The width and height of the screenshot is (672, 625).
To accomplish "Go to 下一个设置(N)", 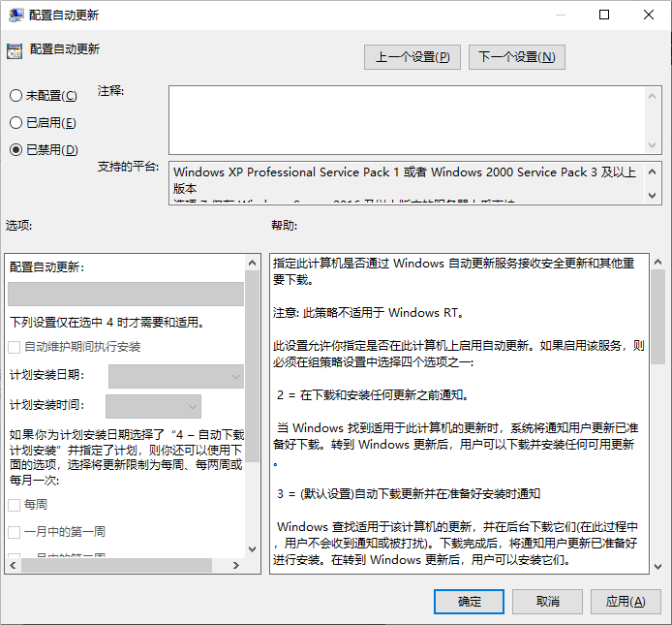I will pos(517,57).
